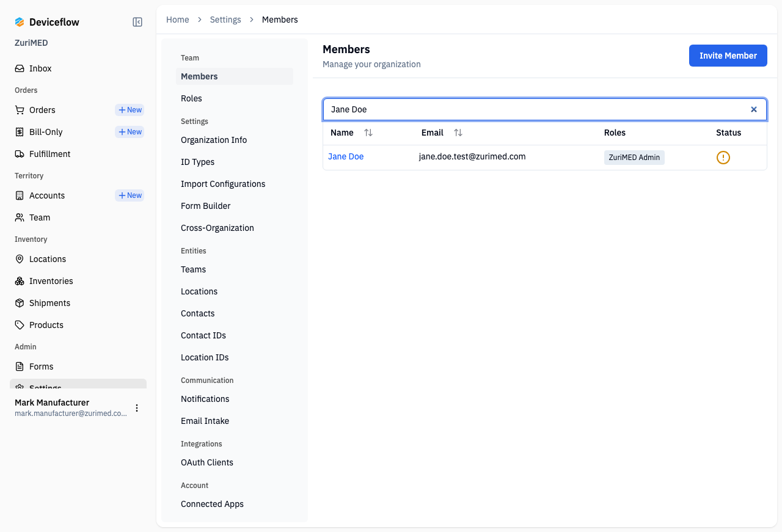
Task: Open OAuth Clients settings
Action: pos(235,462)
